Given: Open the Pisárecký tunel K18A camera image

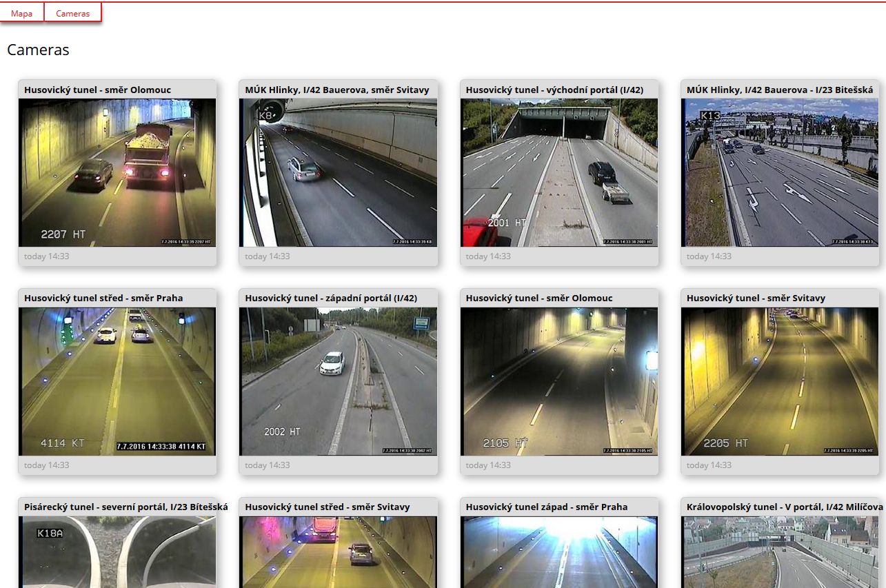Looking at the screenshot, I should click(117, 551).
